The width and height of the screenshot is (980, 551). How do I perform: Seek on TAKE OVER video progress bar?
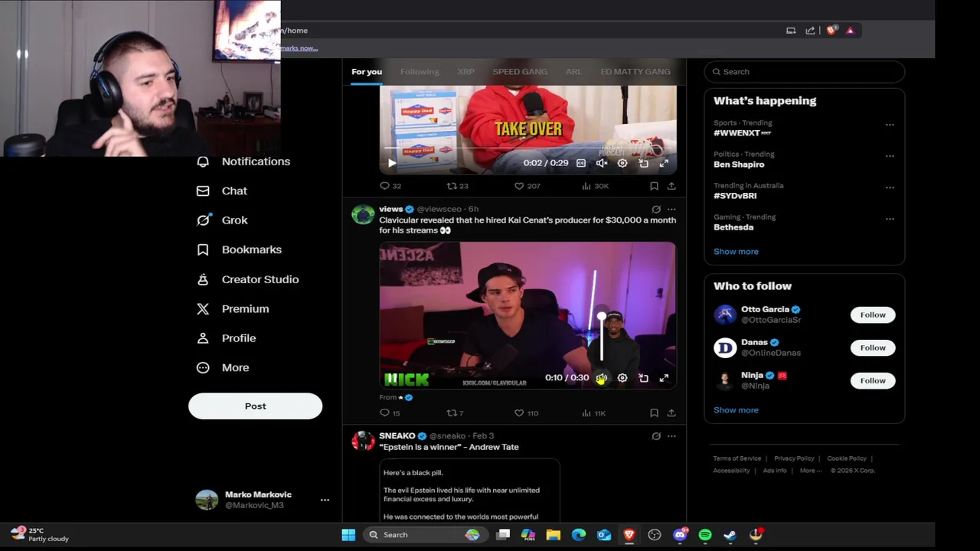[528, 148]
